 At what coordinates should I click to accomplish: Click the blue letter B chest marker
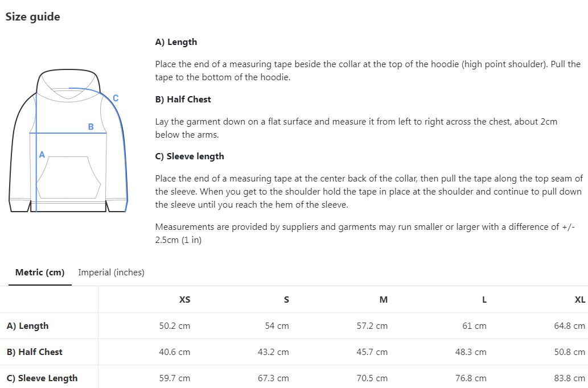pos(91,127)
